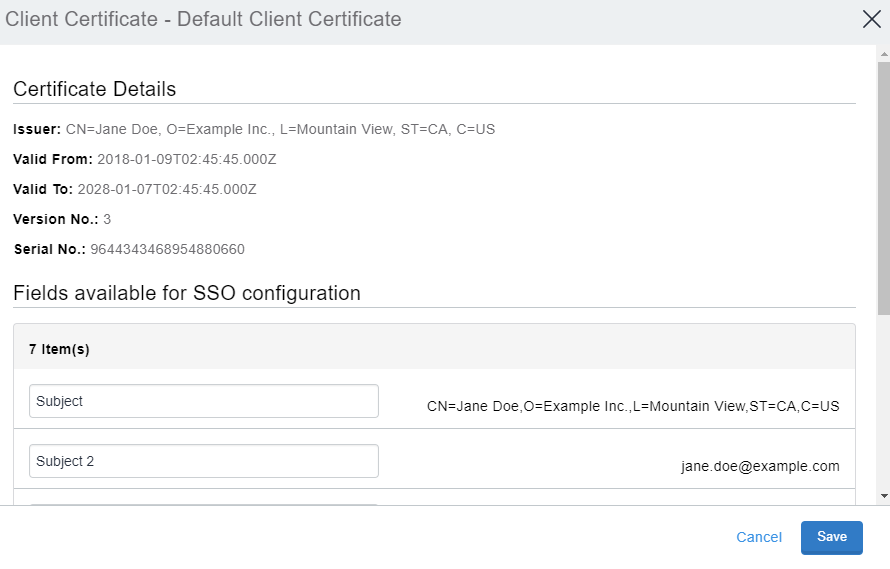Click the Serial No. number value

[167, 249]
